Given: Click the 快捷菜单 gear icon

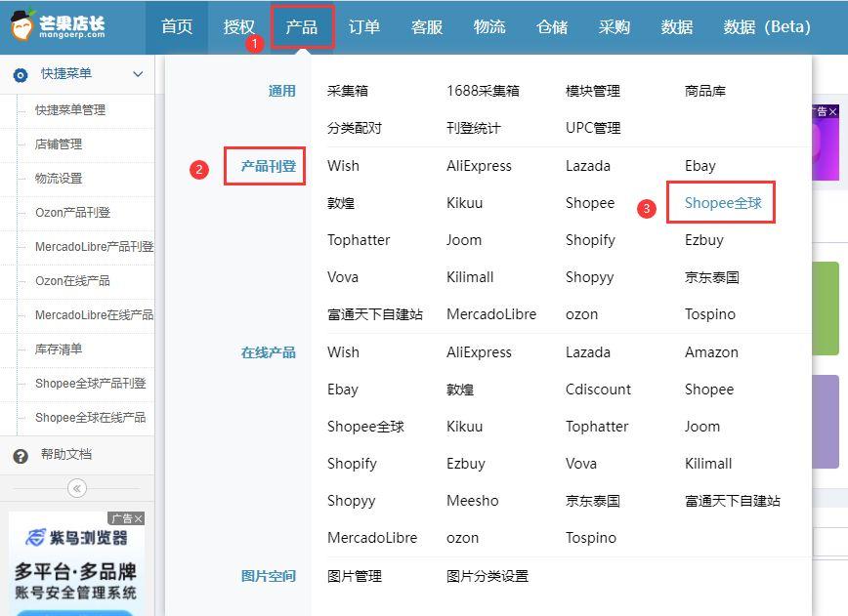Looking at the screenshot, I should (x=21, y=74).
